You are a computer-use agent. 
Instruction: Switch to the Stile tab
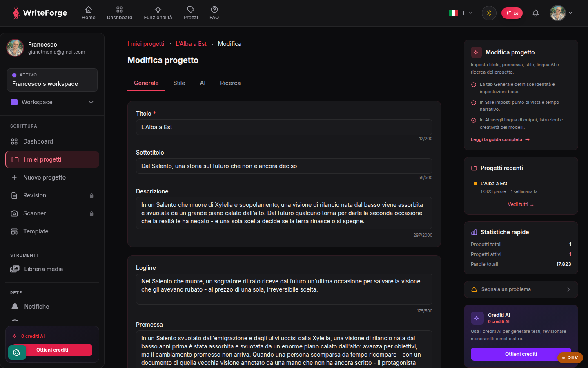coord(179,83)
